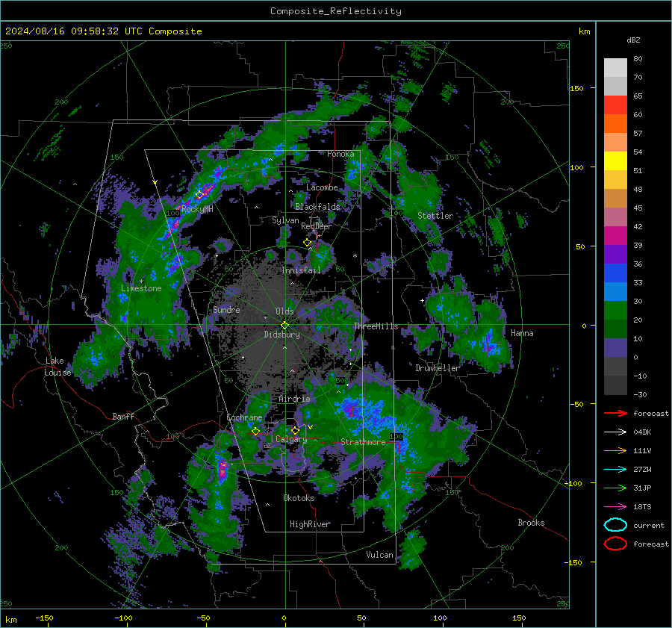Click the Hanna map label
This screenshot has height=628, width=672.
[522, 333]
